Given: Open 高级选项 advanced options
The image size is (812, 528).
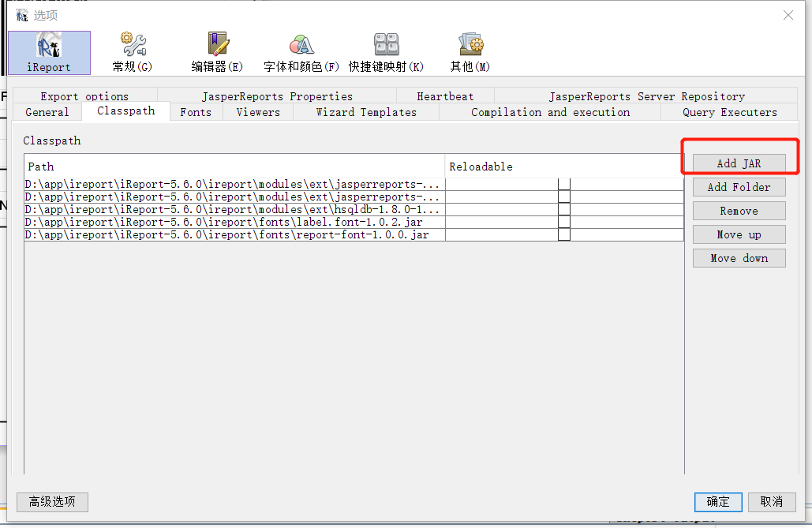Looking at the screenshot, I should (x=52, y=502).
